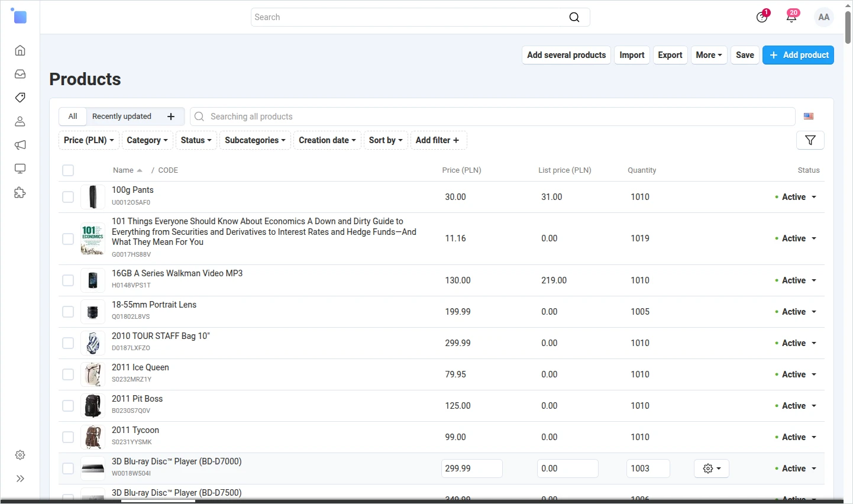Screen dimensions: 853x504
Task: Select the 2011 Tycoon checkbox
Action: pos(68,437)
